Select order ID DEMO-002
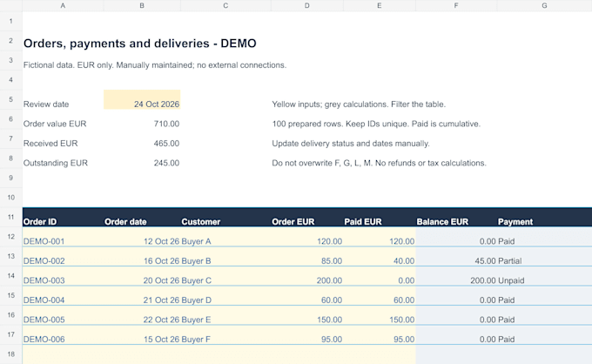 click(x=44, y=261)
